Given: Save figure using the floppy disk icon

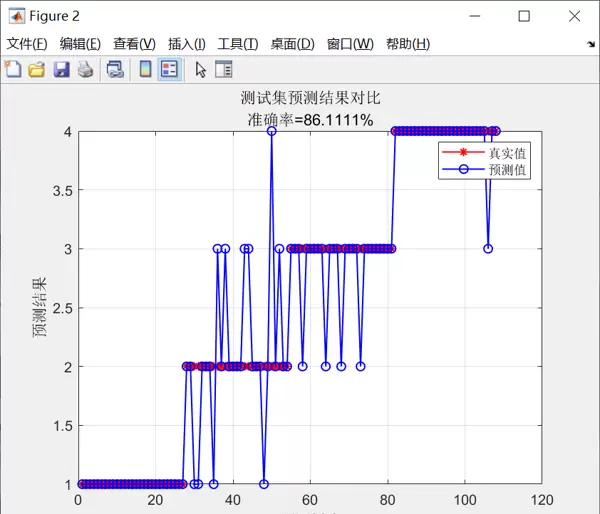Looking at the screenshot, I should [x=61, y=69].
